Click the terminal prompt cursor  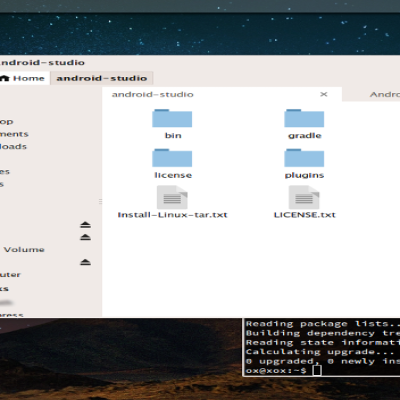point(317,370)
